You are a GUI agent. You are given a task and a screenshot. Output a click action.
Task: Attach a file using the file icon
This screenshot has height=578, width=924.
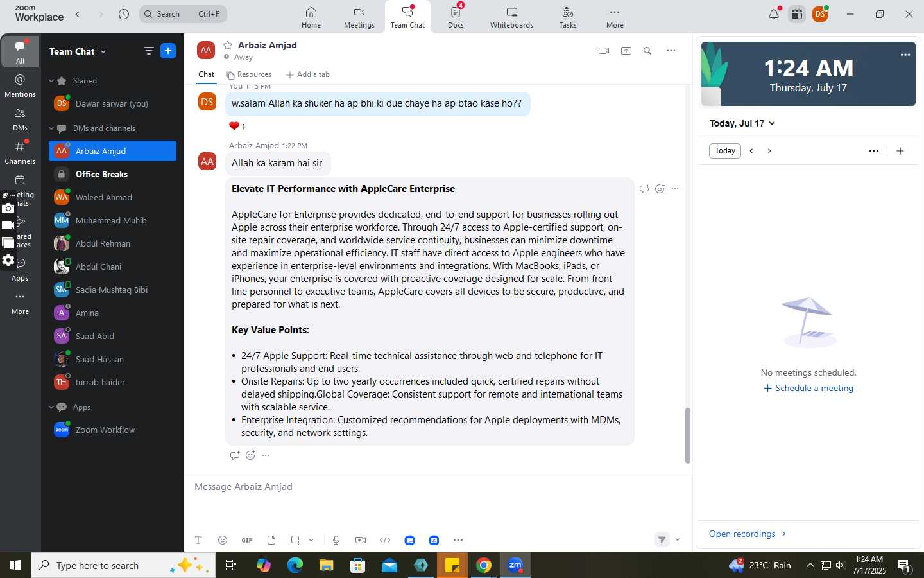[271, 540]
